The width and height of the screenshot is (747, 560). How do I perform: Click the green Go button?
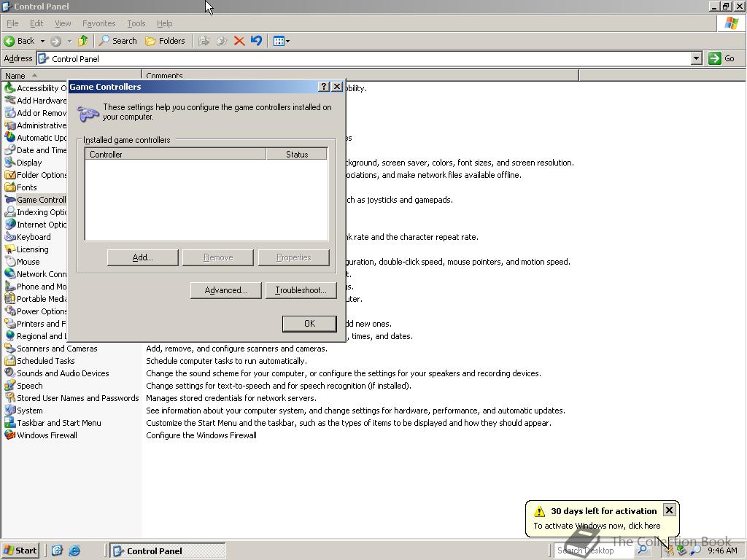pos(721,58)
